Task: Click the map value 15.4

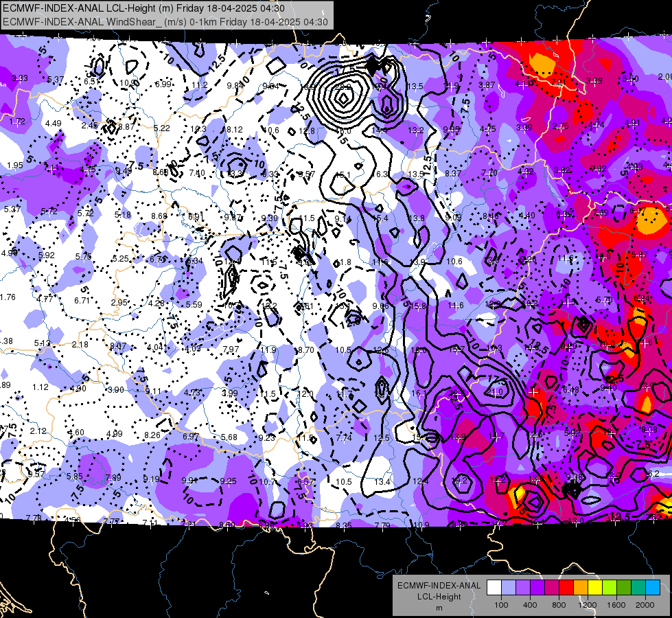Action: click(x=380, y=218)
